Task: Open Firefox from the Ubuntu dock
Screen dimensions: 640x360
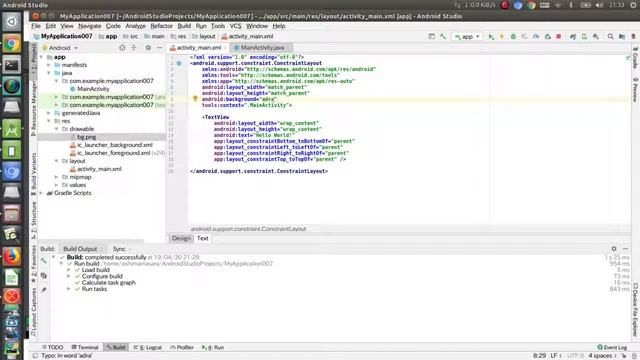Action: point(11,256)
